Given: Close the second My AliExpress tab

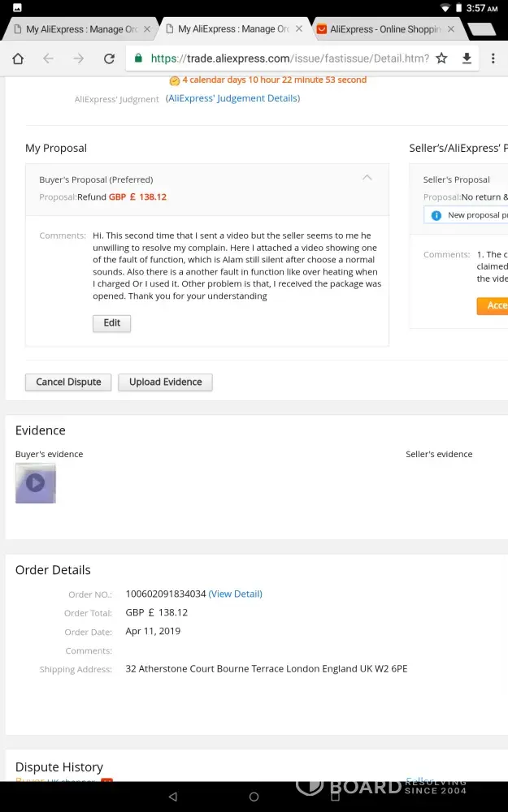Looking at the screenshot, I should click(x=299, y=29).
